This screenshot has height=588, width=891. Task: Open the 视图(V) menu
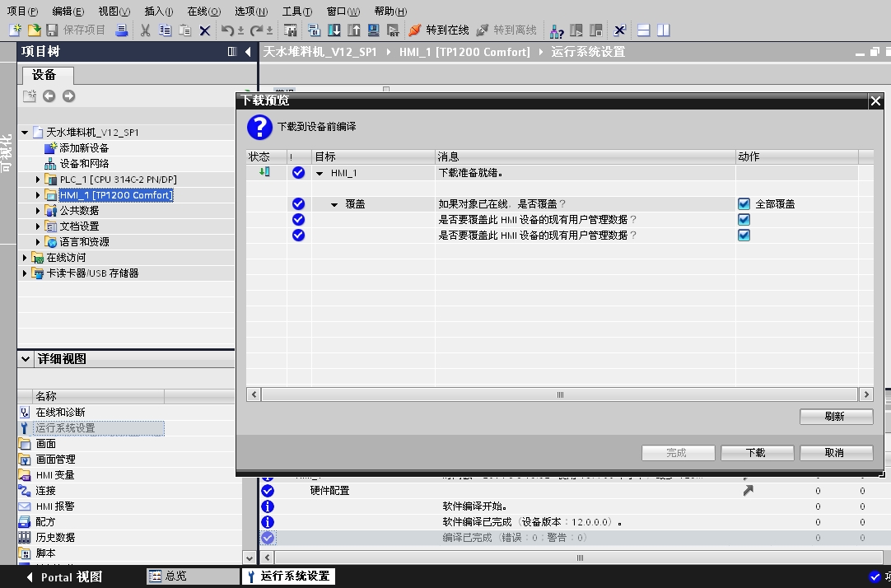tap(114, 12)
